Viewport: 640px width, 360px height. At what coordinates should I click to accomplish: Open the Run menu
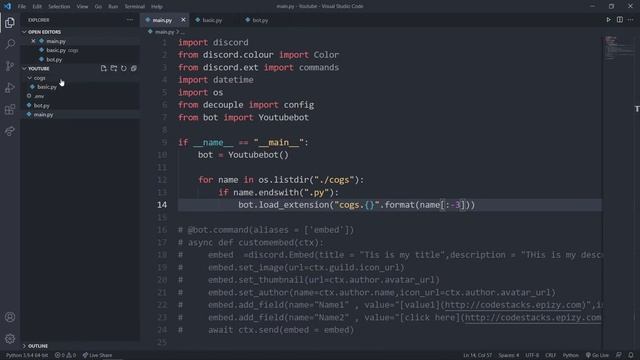click(x=113, y=7)
